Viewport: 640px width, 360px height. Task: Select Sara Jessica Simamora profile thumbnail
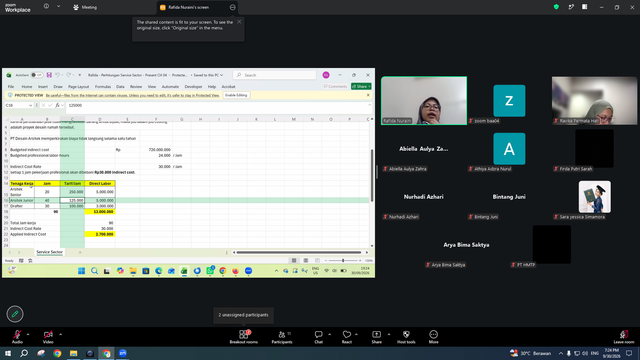[x=594, y=197]
